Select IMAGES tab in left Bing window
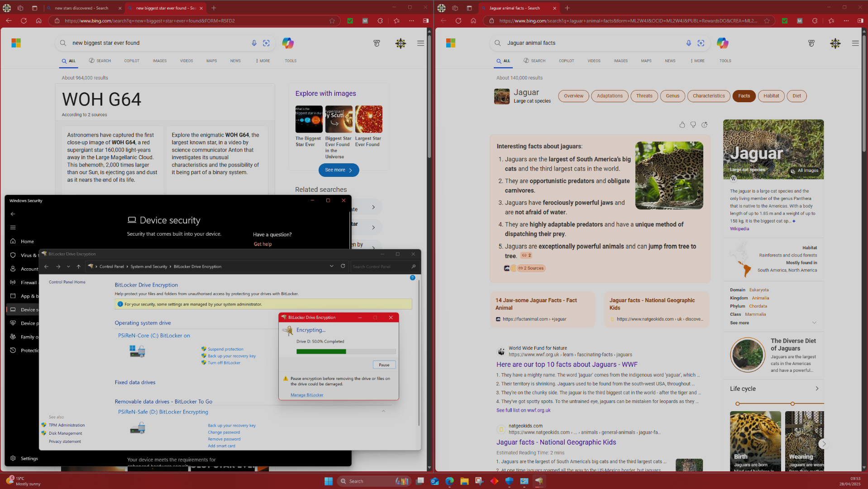Image resolution: width=868 pixels, height=489 pixels. click(159, 61)
